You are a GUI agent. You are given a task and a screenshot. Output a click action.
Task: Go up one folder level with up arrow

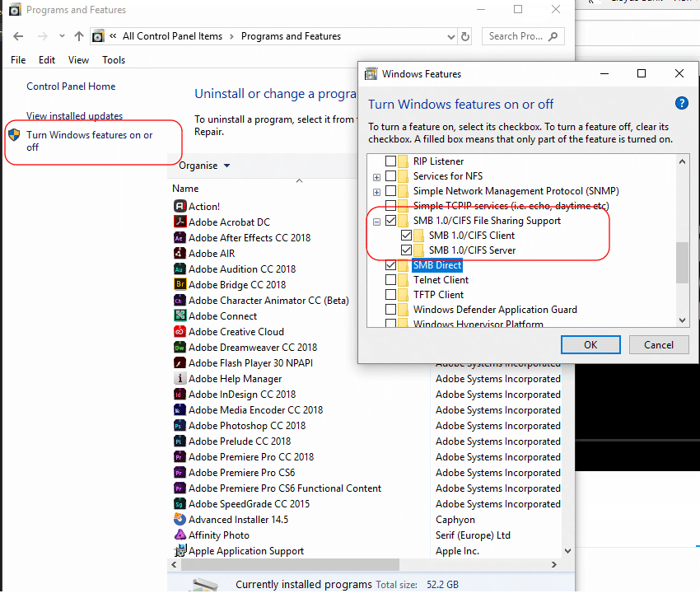(78, 36)
